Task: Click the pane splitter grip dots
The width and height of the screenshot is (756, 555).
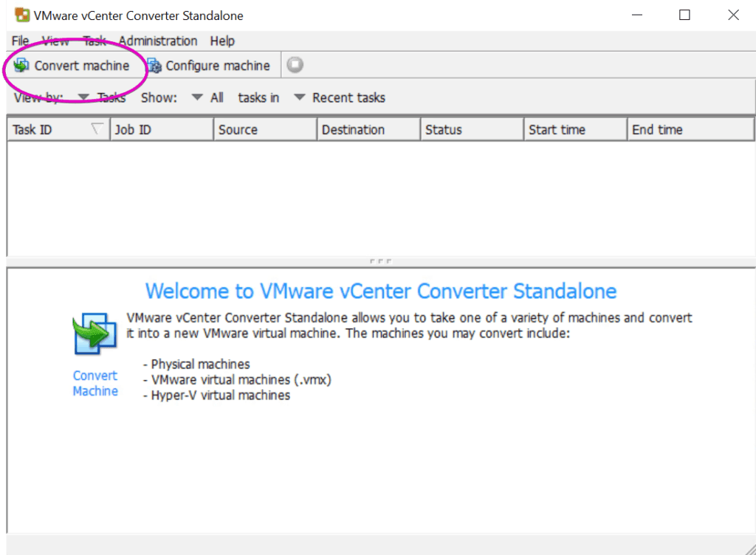Action: (x=380, y=261)
